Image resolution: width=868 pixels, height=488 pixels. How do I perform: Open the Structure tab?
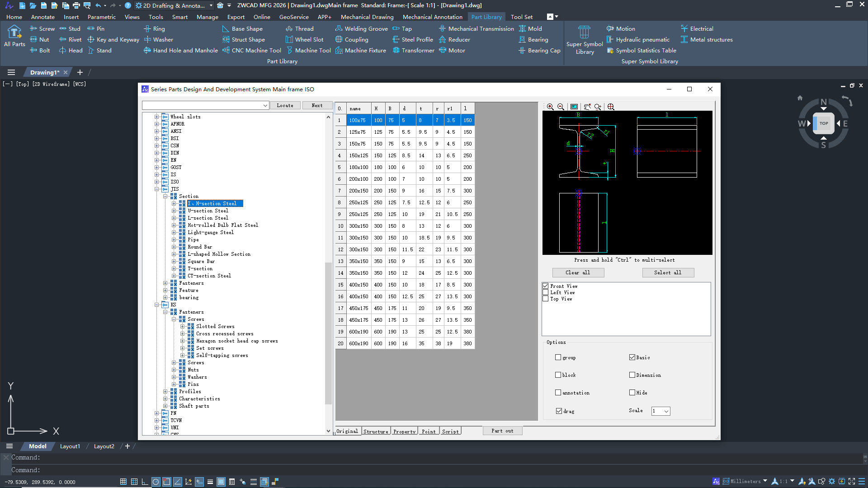(376, 432)
